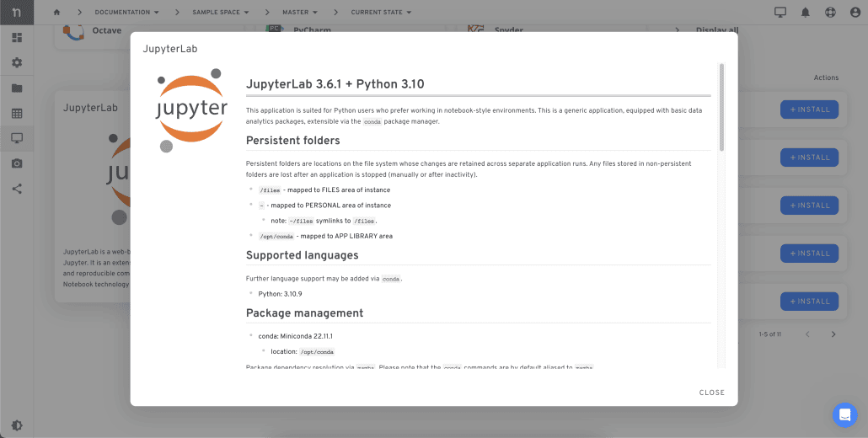
Task: Click the fourth Install button in background list
Action: 809,254
